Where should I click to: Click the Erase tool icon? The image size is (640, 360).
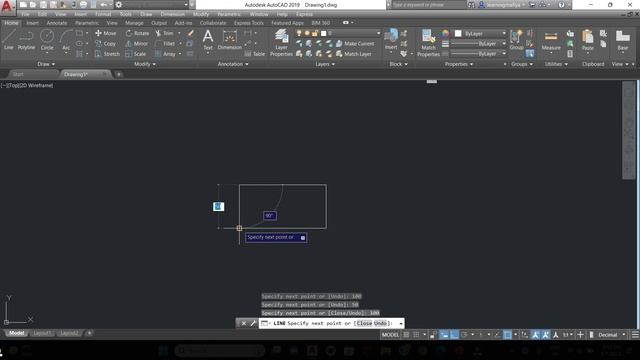tap(190, 33)
